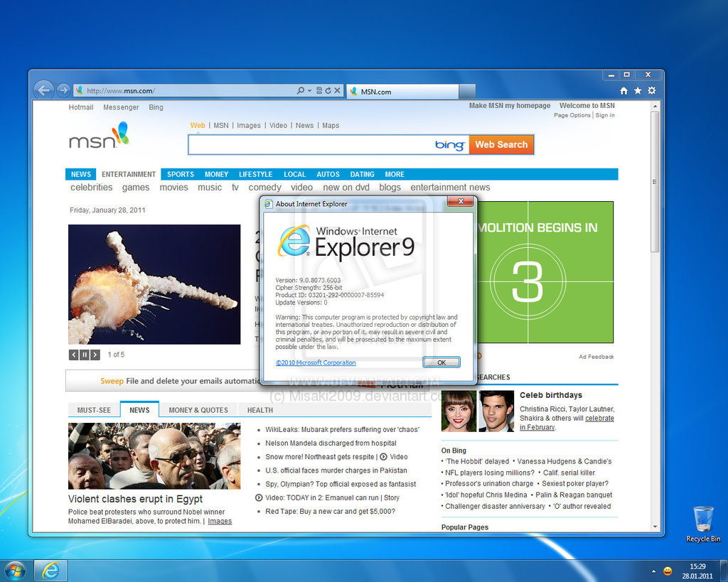728x582 pixels.
Task: Open the new on dvd sub-link
Action: click(x=346, y=187)
